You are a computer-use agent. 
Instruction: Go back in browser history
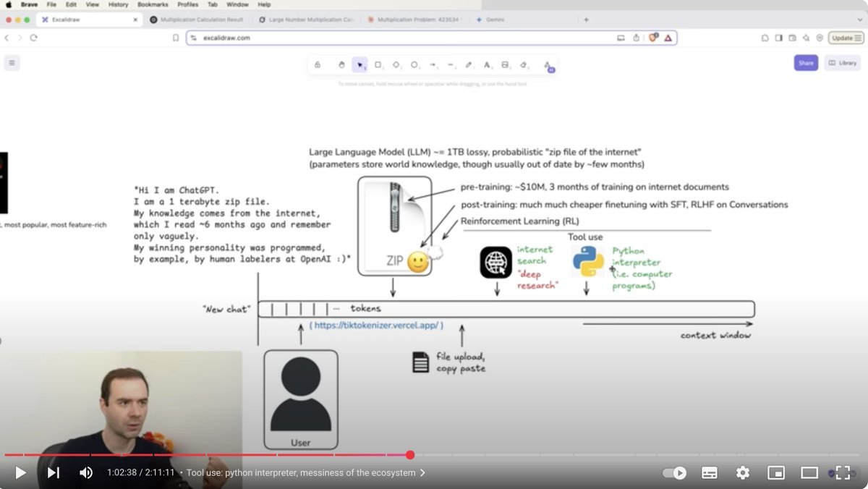pos(7,38)
